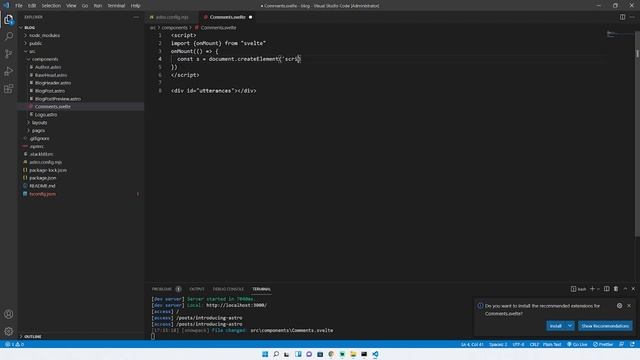
Task: Open the File menu
Action: click(19, 6)
